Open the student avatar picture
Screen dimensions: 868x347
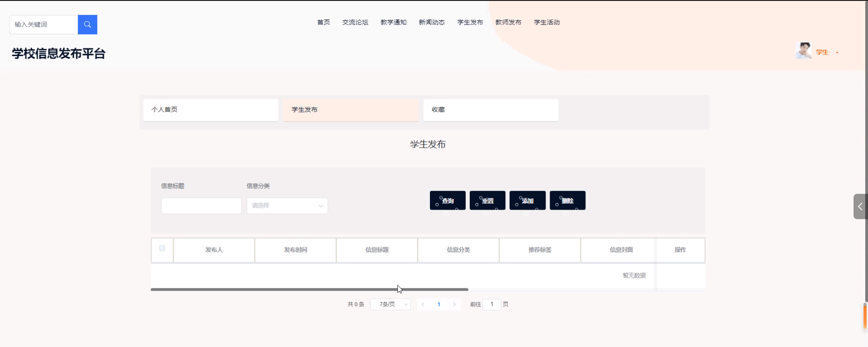click(804, 51)
